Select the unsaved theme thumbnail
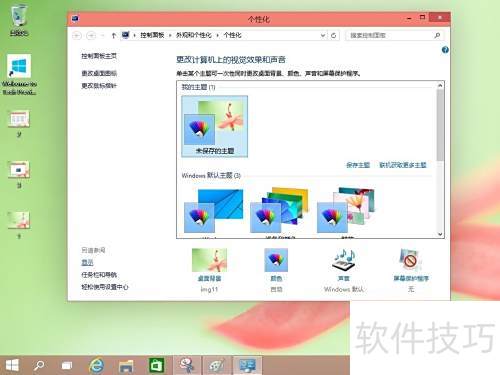 click(214, 126)
